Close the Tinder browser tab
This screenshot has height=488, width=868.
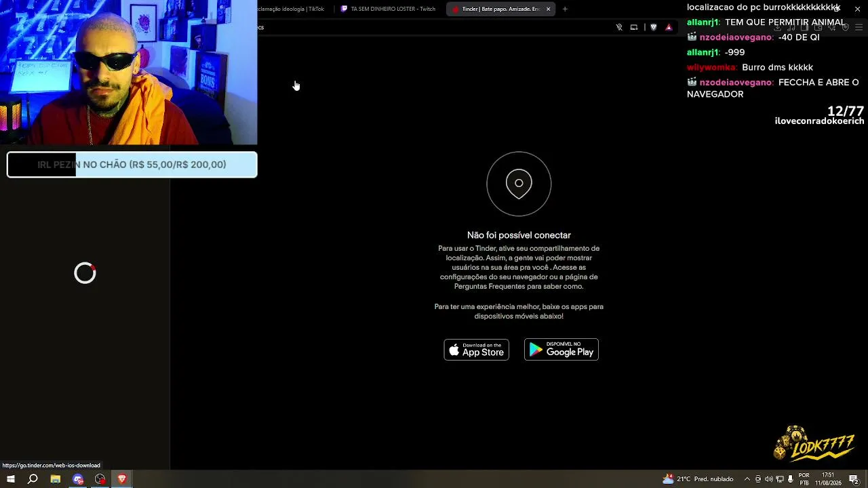click(548, 9)
